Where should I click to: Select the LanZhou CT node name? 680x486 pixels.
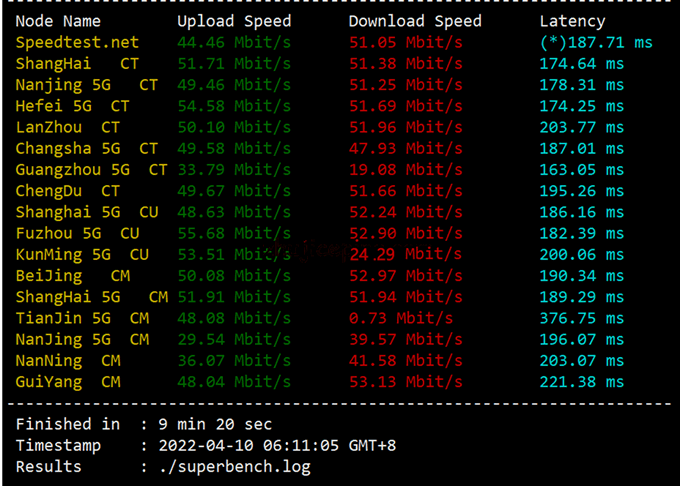click(x=67, y=127)
